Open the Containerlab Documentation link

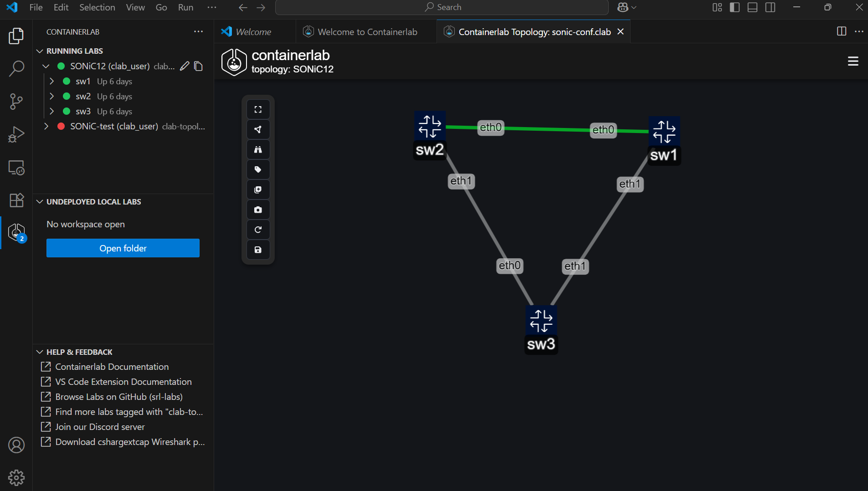[x=112, y=367]
